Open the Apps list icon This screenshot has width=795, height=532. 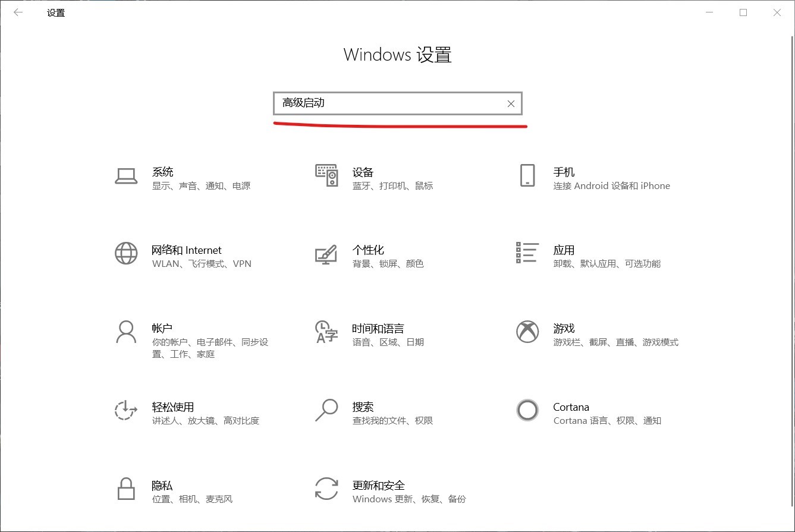tap(527, 253)
